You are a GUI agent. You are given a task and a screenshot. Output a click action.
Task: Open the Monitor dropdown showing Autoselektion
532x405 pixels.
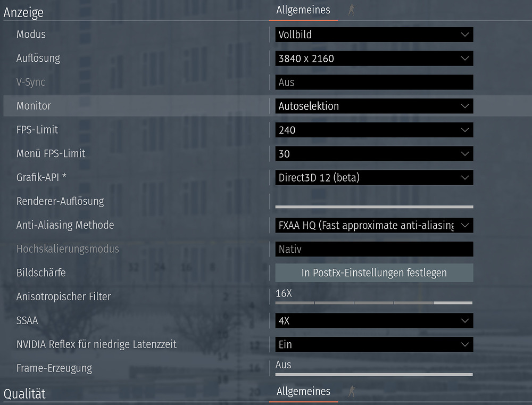(x=374, y=106)
